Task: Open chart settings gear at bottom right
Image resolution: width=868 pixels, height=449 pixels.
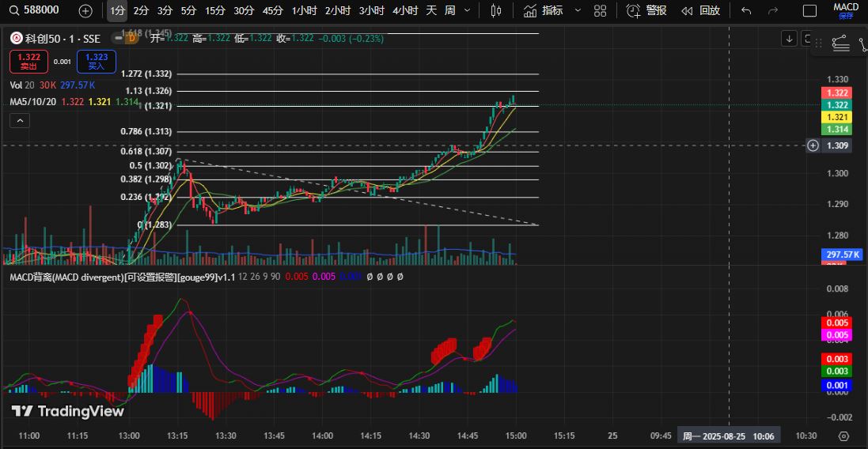Action: pyautogui.click(x=843, y=436)
